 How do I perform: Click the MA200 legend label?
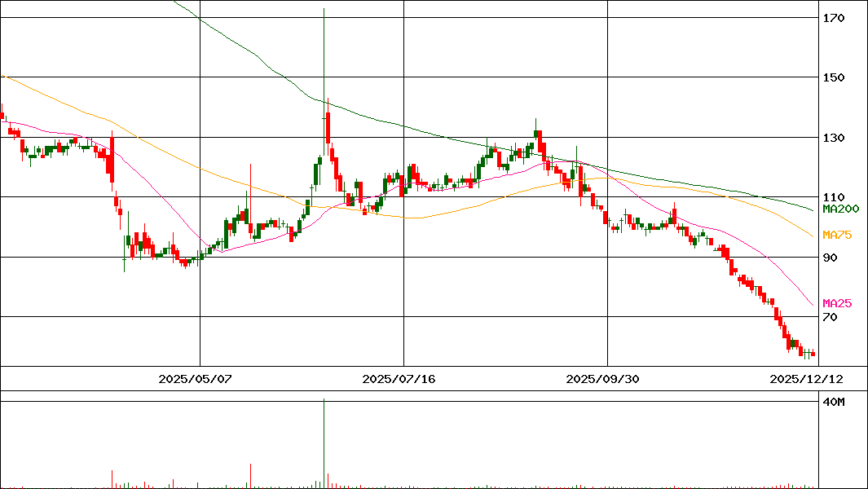840,209
